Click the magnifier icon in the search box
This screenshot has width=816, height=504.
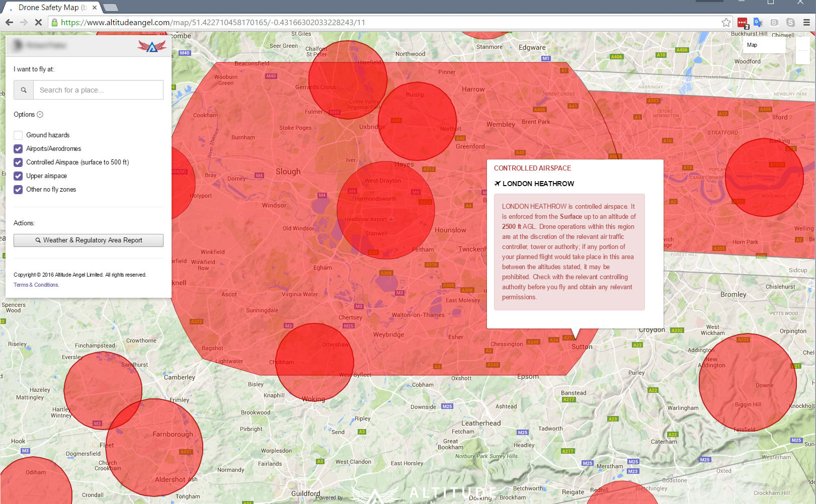click(x=23, y=90)
